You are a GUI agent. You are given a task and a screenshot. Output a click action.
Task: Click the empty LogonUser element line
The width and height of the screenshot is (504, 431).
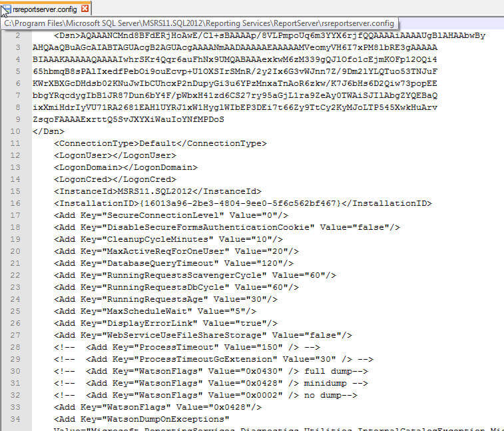pyautogui.click(x=115, y=155)
